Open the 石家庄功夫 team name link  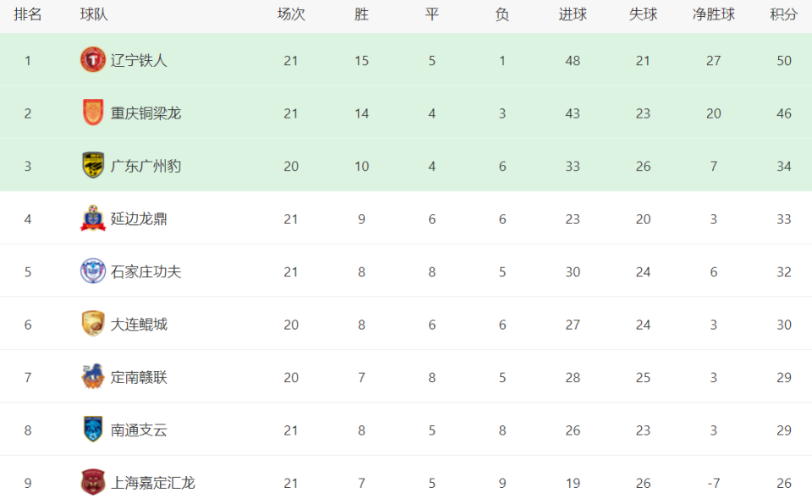click(146, 272)
